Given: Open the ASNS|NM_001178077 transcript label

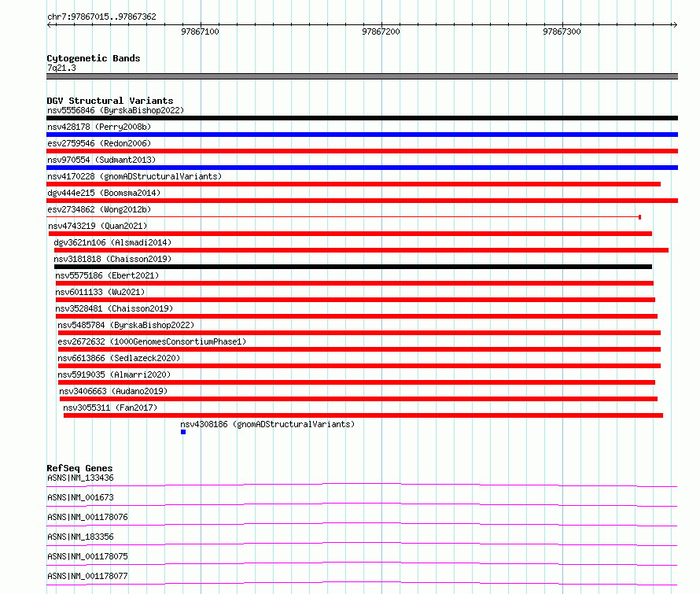Looking at the screenshot, I should pyautogui.click(x=87, y=576).
